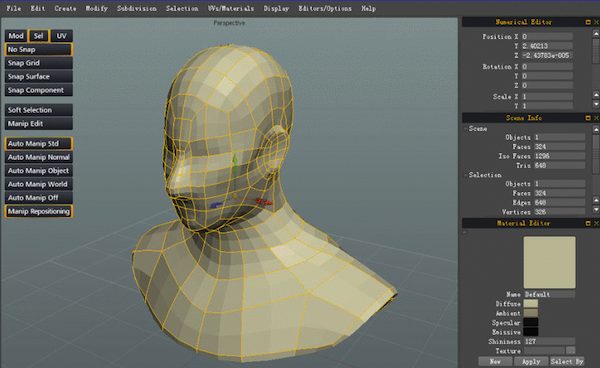
Task: Click the Scene Info scroll up arrow
Action: pyautogui.click(x=596, y=129)
